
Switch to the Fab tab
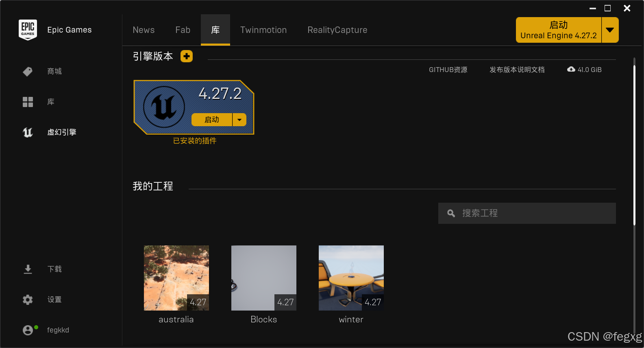pyautogui.click(x=183, y=30)
